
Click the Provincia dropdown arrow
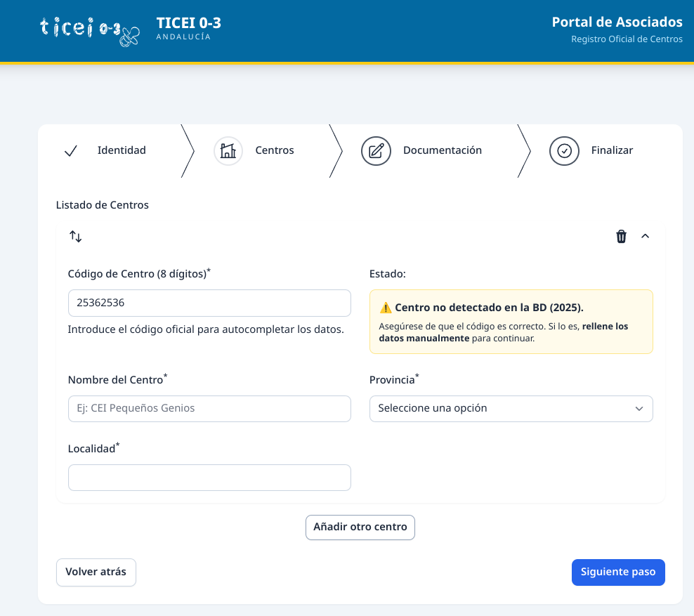pos(639,408)
